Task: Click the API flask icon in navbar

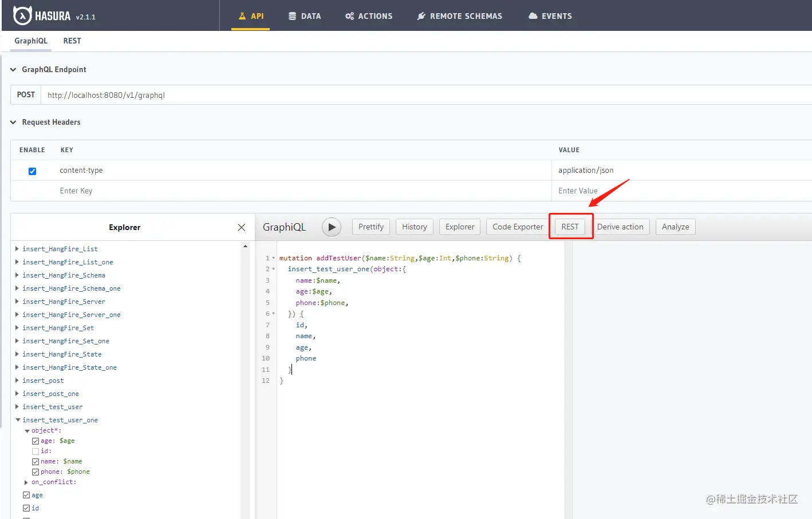Action: point(242,16)
